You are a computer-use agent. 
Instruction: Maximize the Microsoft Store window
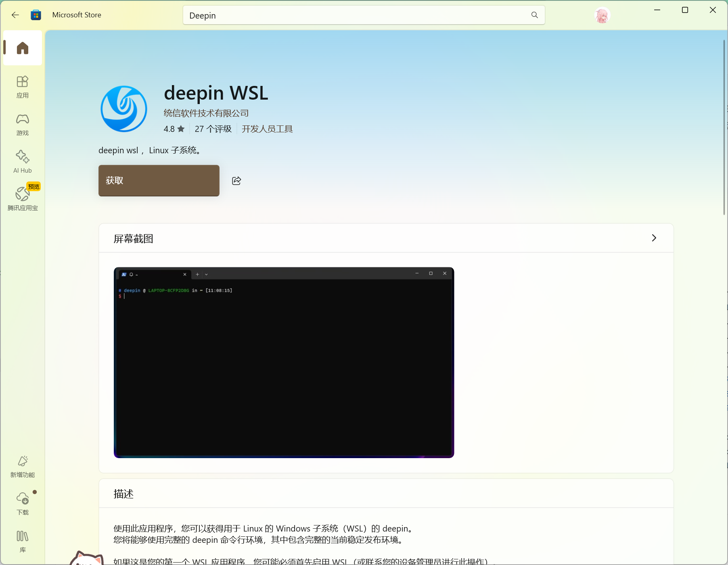tap(685, 10)
